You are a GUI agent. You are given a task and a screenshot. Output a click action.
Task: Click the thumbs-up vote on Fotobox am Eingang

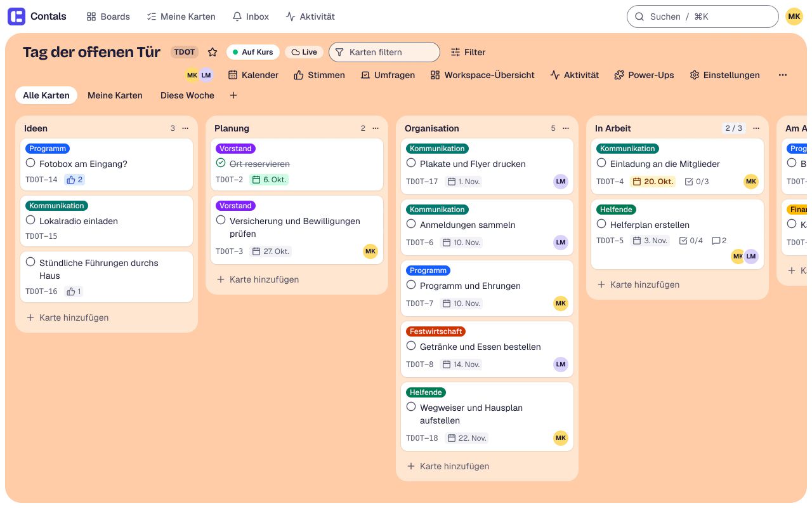(75, 180)
